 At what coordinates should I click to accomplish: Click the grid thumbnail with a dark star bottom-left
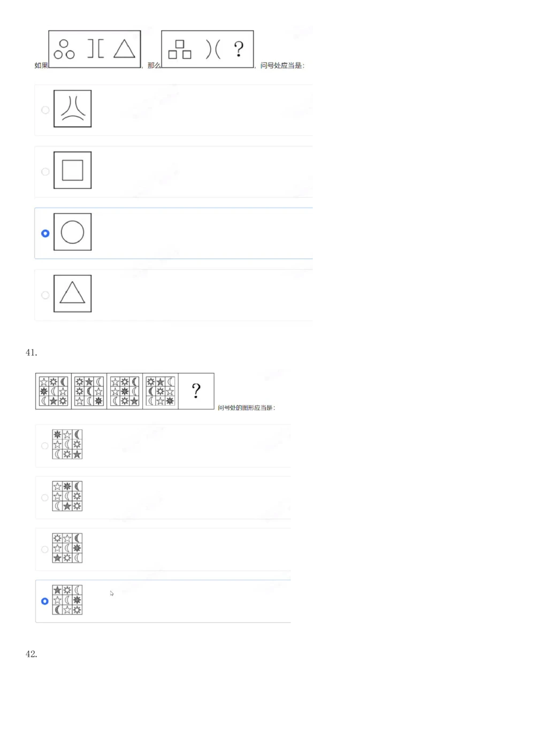(67, 548)
